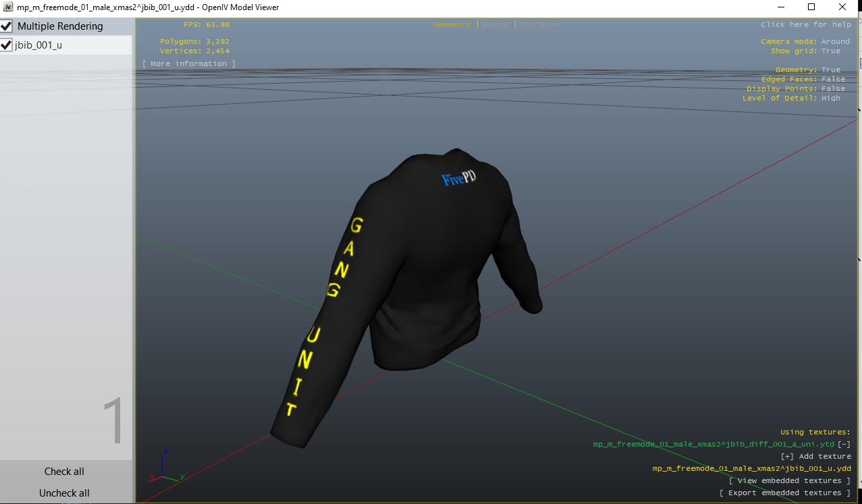The width and height of the screenshot is (862, 504).
Task: Click the XYZ axis gizmo in viewport
Action: click(x=164, y=464)
